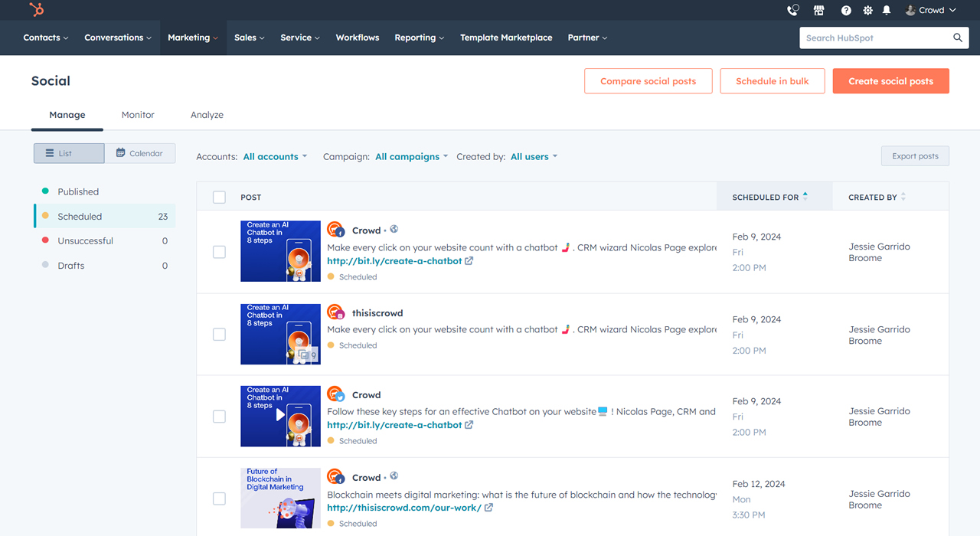Click Compare social posts button
980x536 pixels.
pos(648,81)
